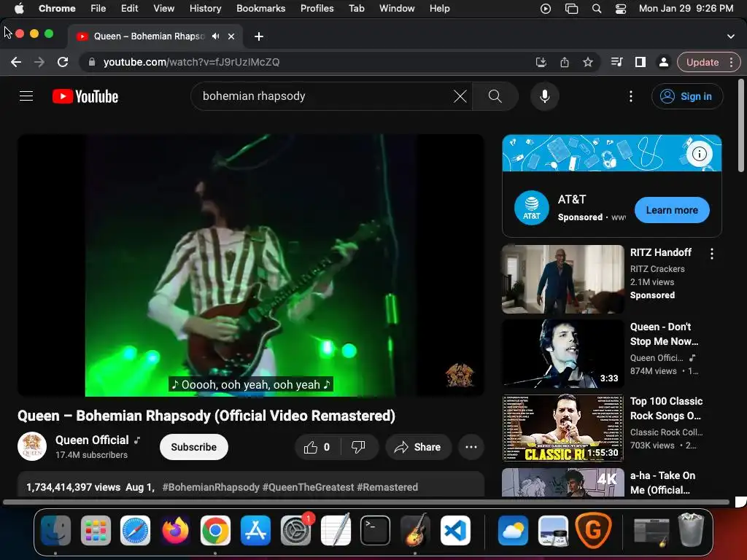Open the Chrome File menu
747x560 pixels.
pos(98,9)
